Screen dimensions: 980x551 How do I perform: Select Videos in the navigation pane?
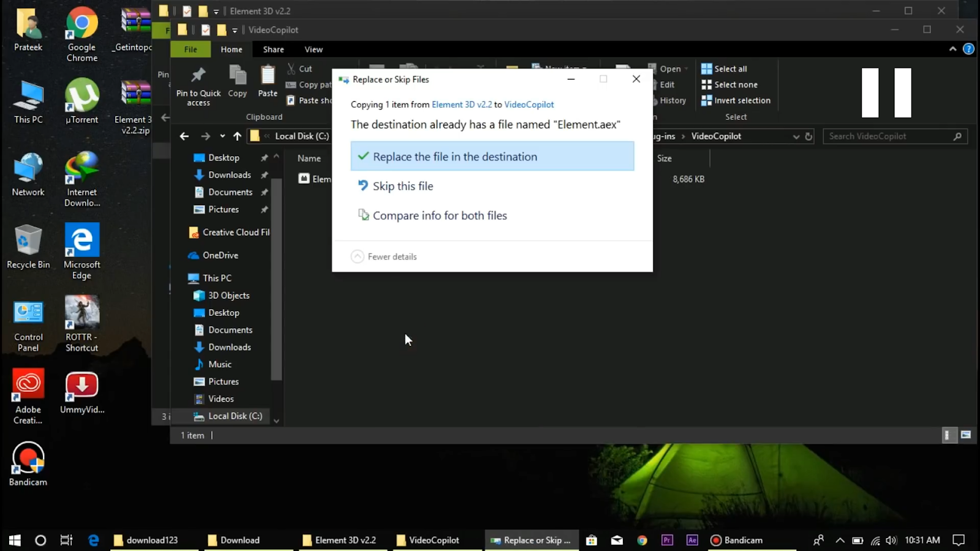tap(214, 399)
